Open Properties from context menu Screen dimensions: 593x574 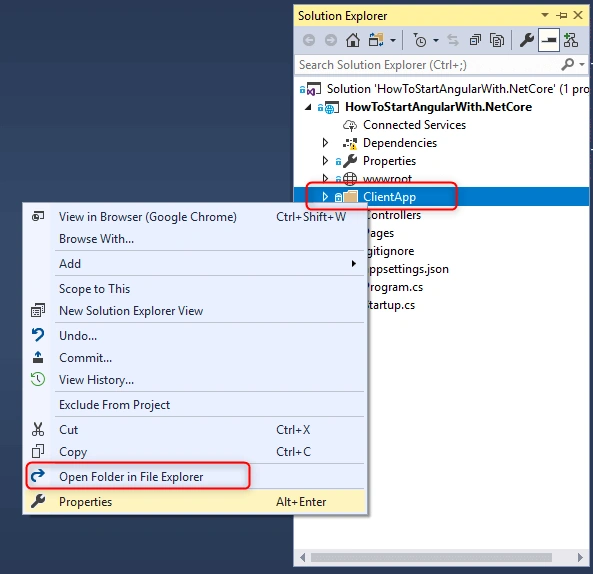195,502
